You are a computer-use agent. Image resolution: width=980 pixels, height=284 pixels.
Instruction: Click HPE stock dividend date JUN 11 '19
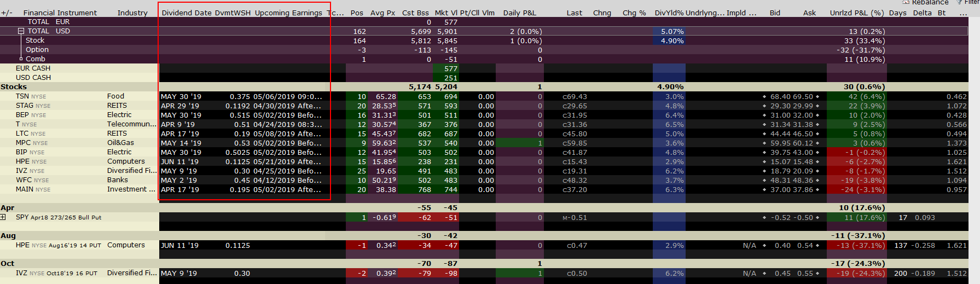(x=180, y=162)
